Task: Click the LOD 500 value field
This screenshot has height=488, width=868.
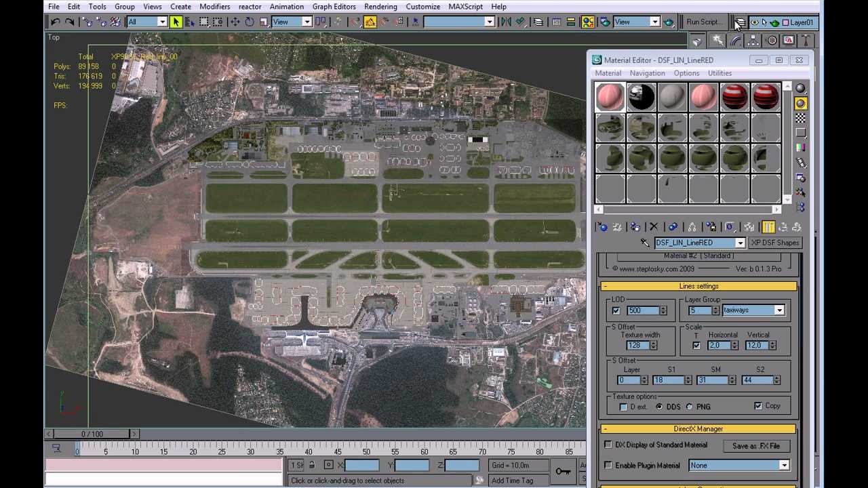Action: pyautogui.click(x=642, y=310)
